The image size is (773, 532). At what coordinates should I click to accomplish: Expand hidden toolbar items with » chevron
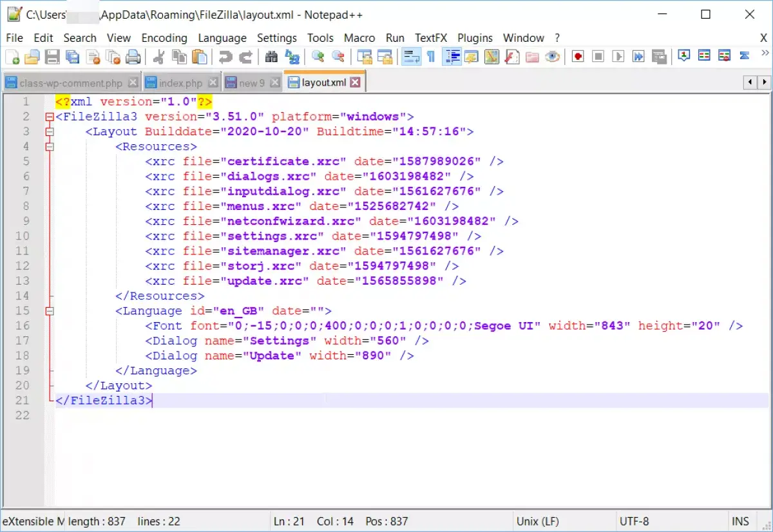[x=765, y=53]
